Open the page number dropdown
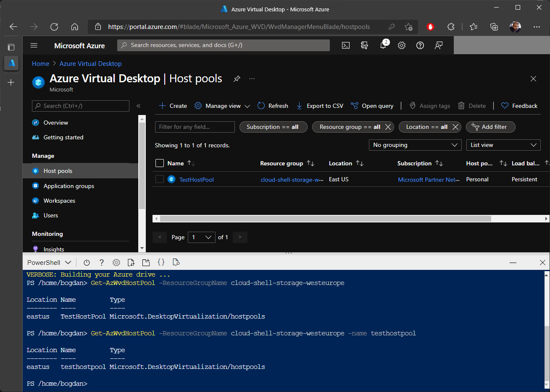550x392 pixels. coord(202,237)
